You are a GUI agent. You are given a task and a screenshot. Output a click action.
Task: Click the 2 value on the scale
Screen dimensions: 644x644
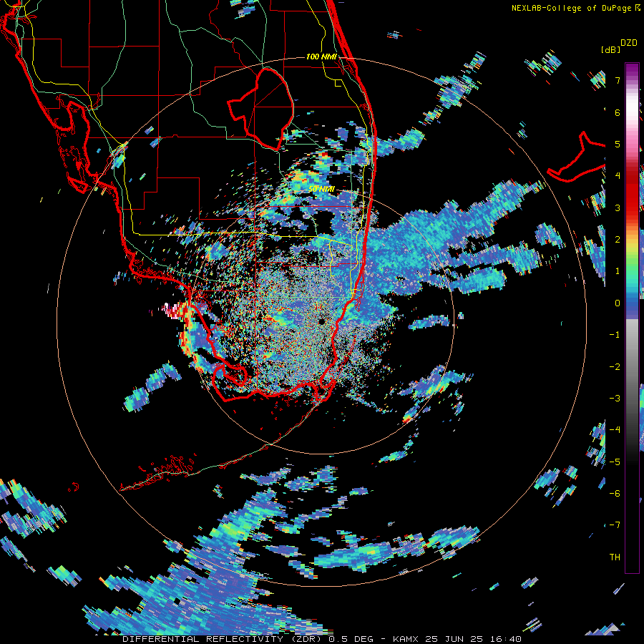(x=618, y=239)
